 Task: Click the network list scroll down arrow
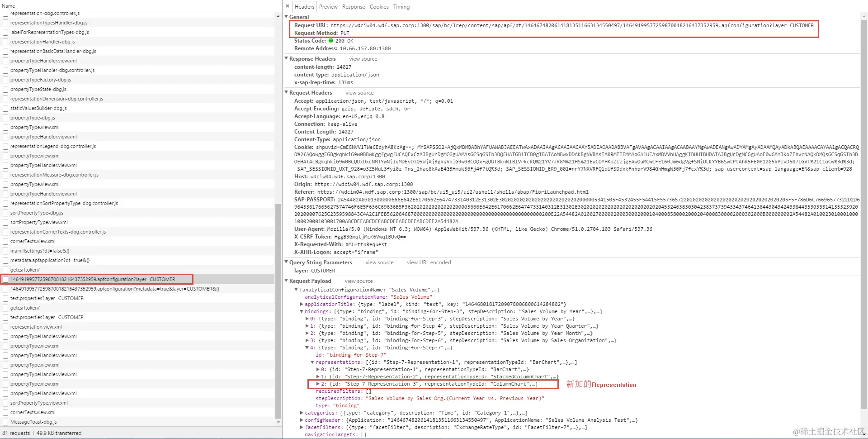click(278, 422)
